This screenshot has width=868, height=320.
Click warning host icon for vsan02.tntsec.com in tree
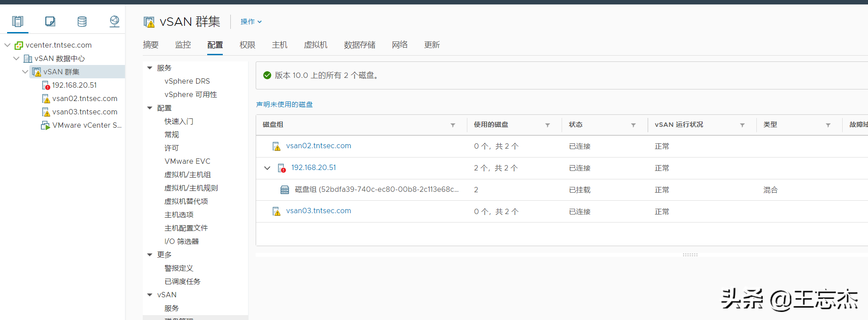(46, 98)
